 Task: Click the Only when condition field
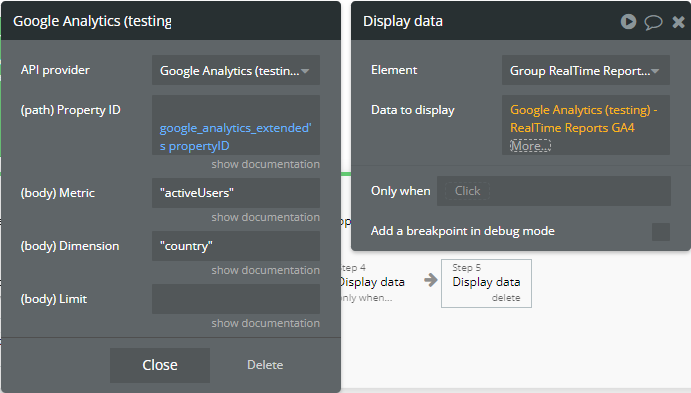pos(554,191)
